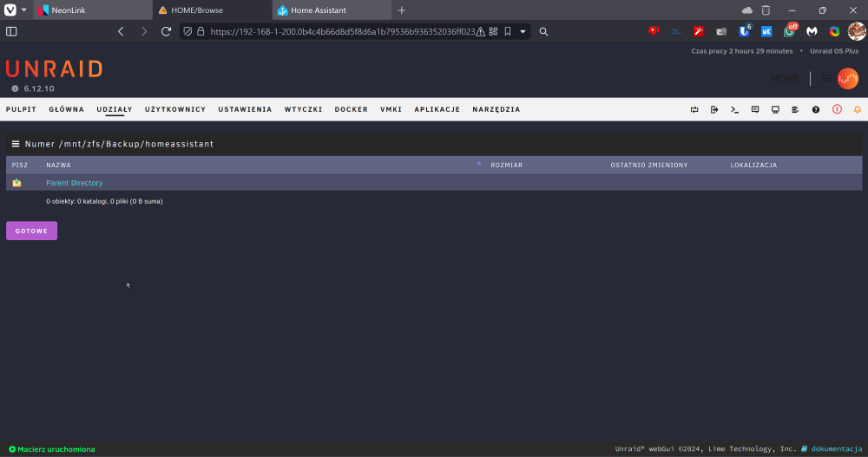Viewport: 868px width, 457px height.
Task: Click the red alert circle icon
Action: tap(837, 109)
